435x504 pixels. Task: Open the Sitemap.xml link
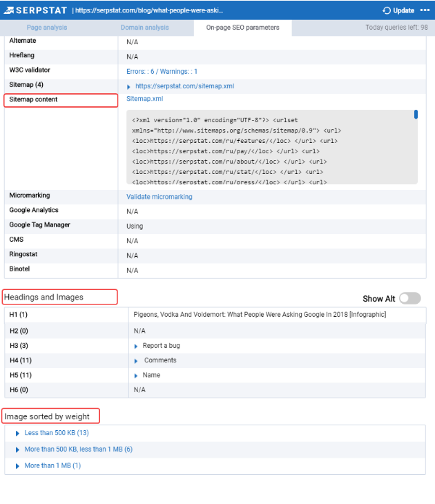(x=145, y=99)
